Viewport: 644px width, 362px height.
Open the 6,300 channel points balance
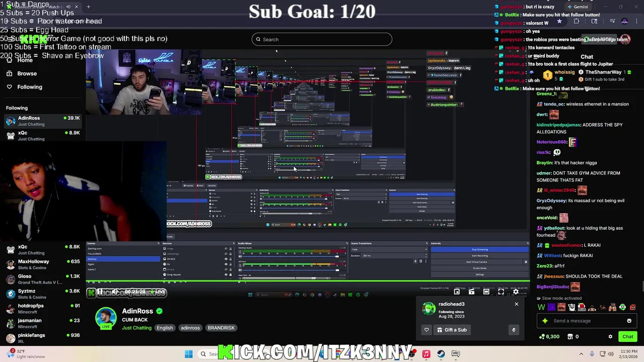click(549, 336)
